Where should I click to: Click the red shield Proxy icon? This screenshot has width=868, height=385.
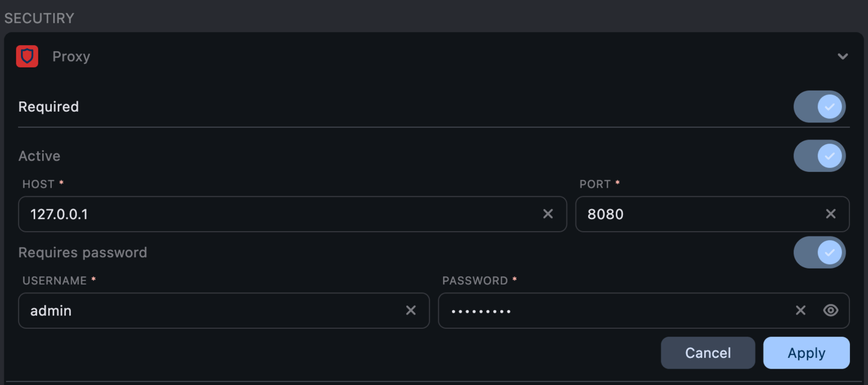27,56
